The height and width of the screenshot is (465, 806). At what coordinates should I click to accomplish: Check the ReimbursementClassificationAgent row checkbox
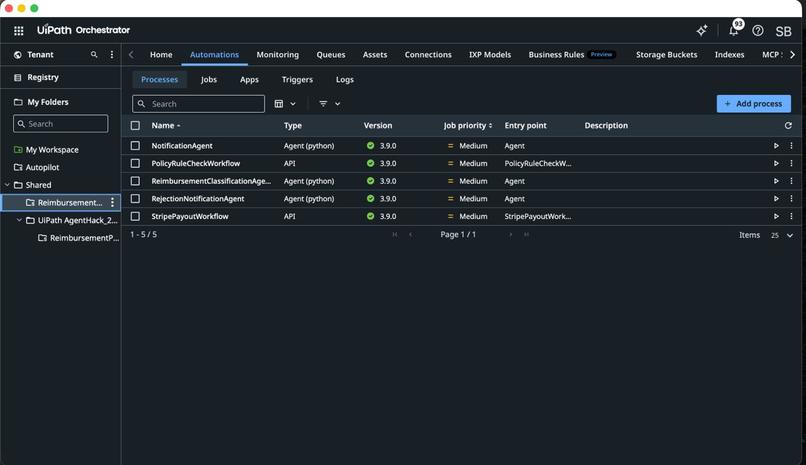pos(135,181)
